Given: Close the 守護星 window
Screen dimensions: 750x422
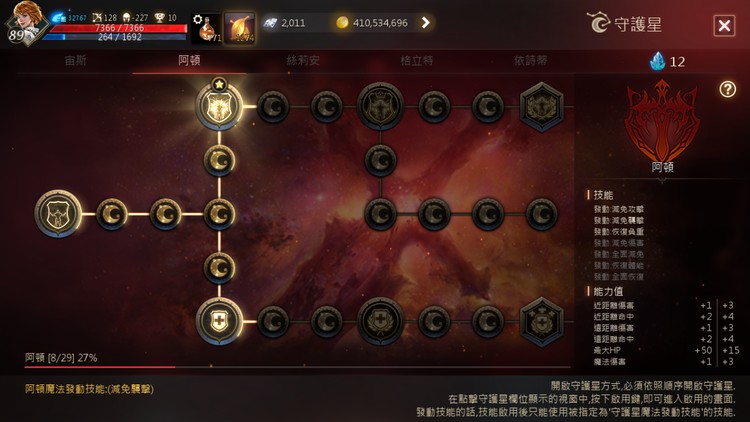Looking at the screenshot, I should 724,25.
